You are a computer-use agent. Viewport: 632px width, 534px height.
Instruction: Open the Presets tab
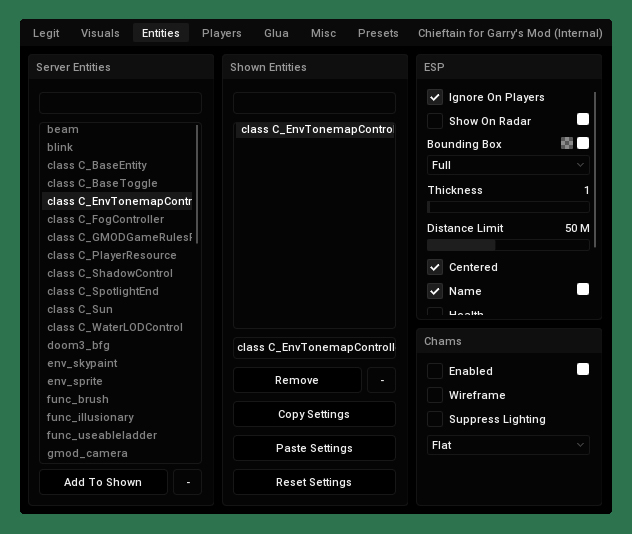pos(378,33)
